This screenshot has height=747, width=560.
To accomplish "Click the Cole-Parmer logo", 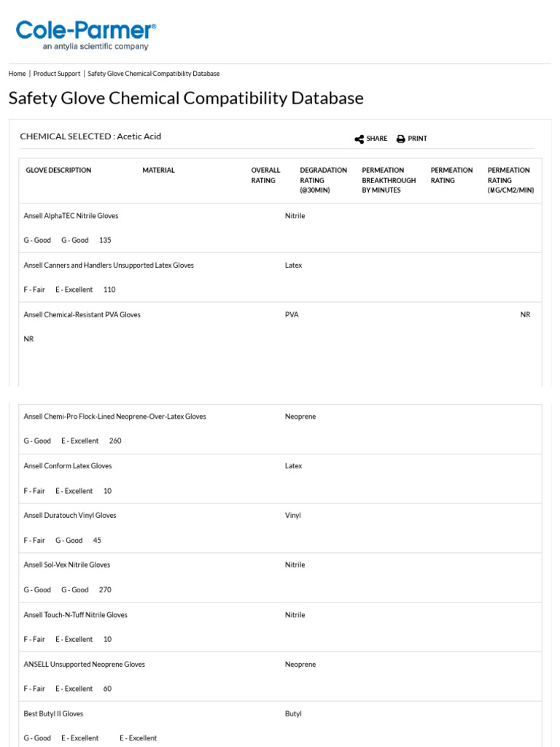I will pos(85,35).
